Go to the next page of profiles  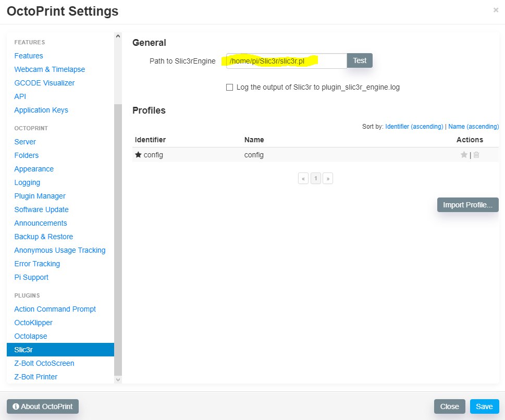coord(328,178)
